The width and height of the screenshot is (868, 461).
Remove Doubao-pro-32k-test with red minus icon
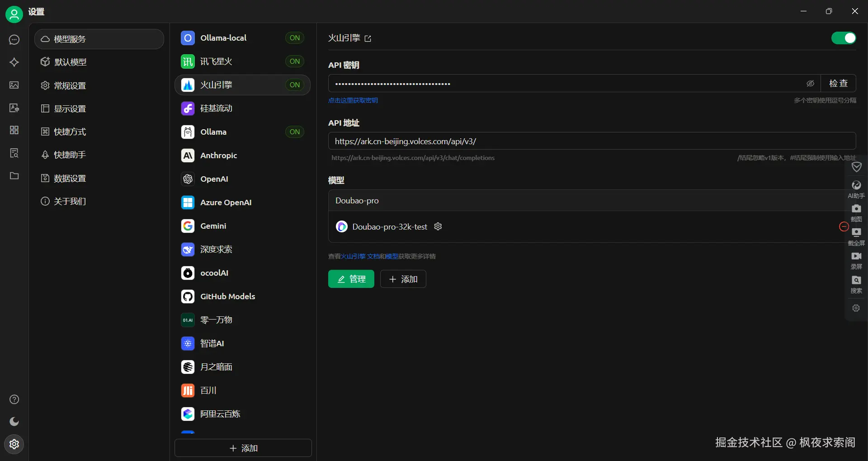point(844,227)
